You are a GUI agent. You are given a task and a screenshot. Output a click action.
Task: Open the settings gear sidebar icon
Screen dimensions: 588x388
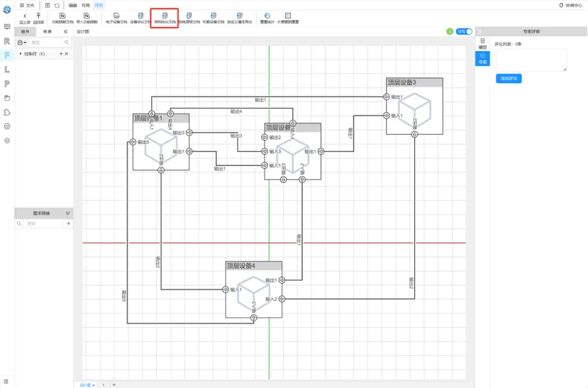click(x=7, y=126)
